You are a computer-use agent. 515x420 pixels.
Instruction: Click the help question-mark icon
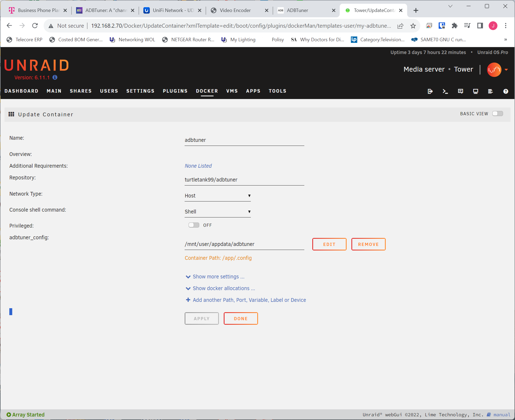coord(506,91)
